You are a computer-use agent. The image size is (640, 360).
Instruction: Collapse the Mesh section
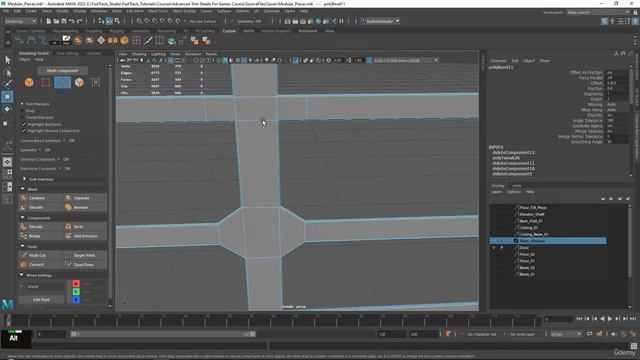pos(22,189)
